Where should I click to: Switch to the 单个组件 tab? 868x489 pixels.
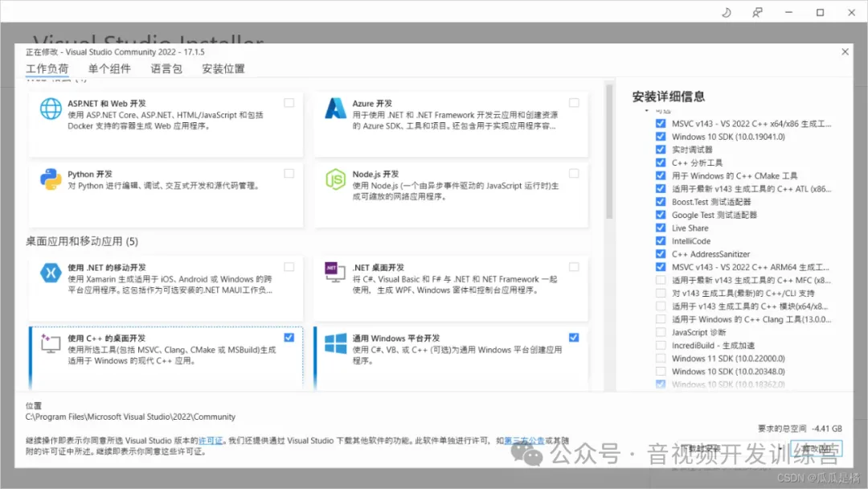click(x=109, y=69)
